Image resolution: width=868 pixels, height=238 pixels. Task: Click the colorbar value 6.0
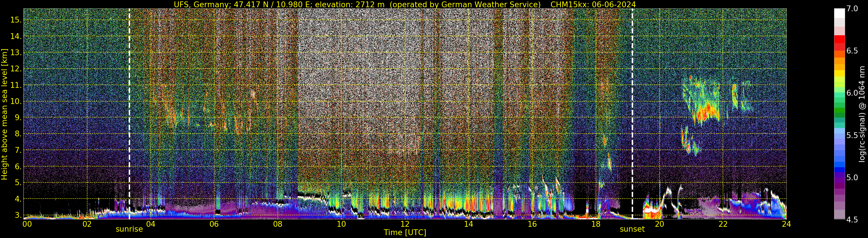coord(852,93)
